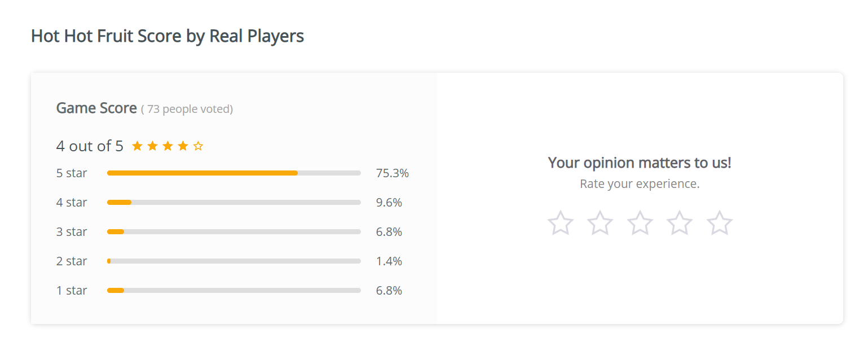Select the third rating star
Viewport: 868px width, 346px height.
(640, 223)
